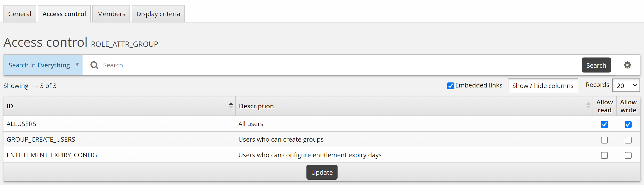Viewport: 644px width, 185px height.
Task: Sort by Description column arrow icon
Action: click(x=588, y=105)
